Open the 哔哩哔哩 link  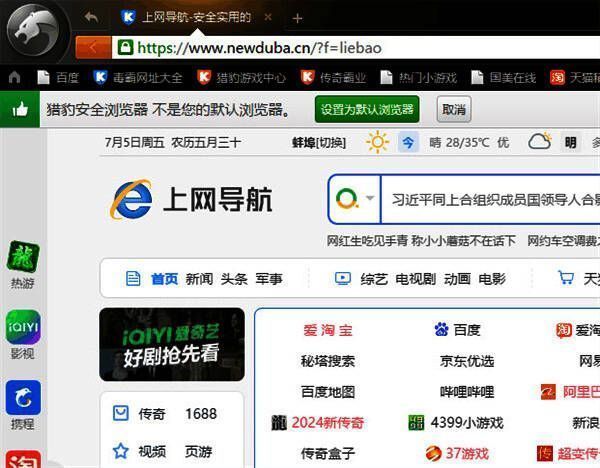[467, 391]
